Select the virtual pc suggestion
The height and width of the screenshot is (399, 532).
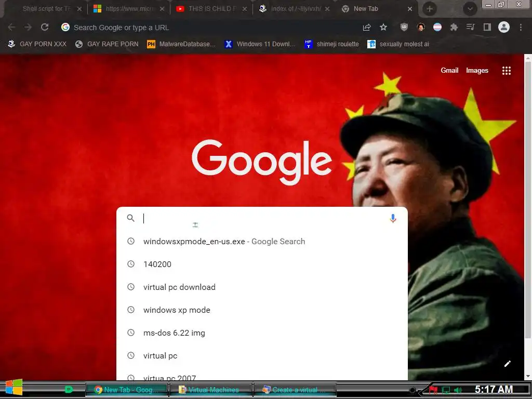pos(262,355)
